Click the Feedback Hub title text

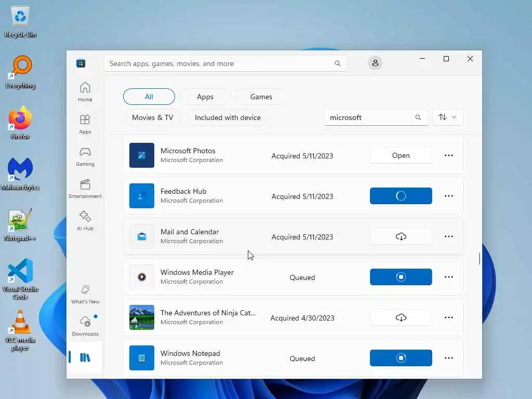pos(183,191)
